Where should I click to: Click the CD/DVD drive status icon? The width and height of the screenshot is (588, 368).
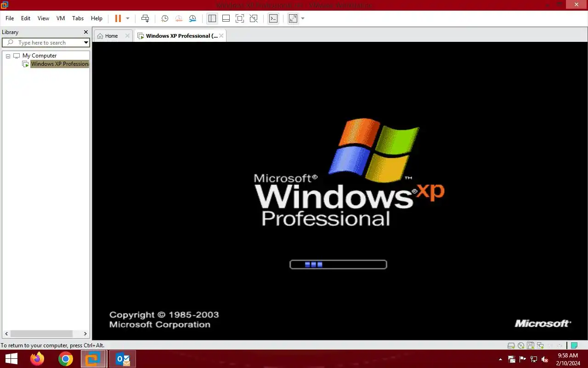[x=521, y=345]
